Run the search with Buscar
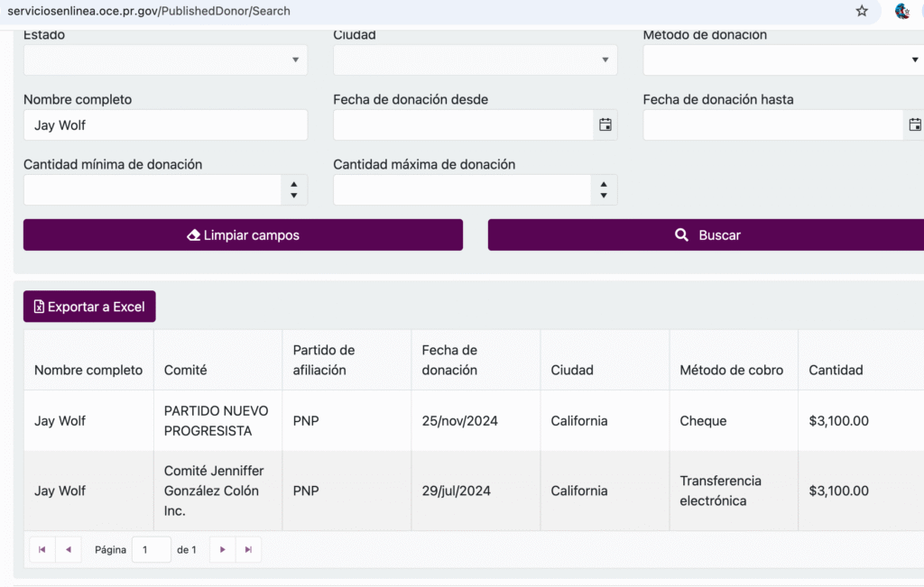Image resolution: width=924 pixels, height=587 pixels. (706, 235)
